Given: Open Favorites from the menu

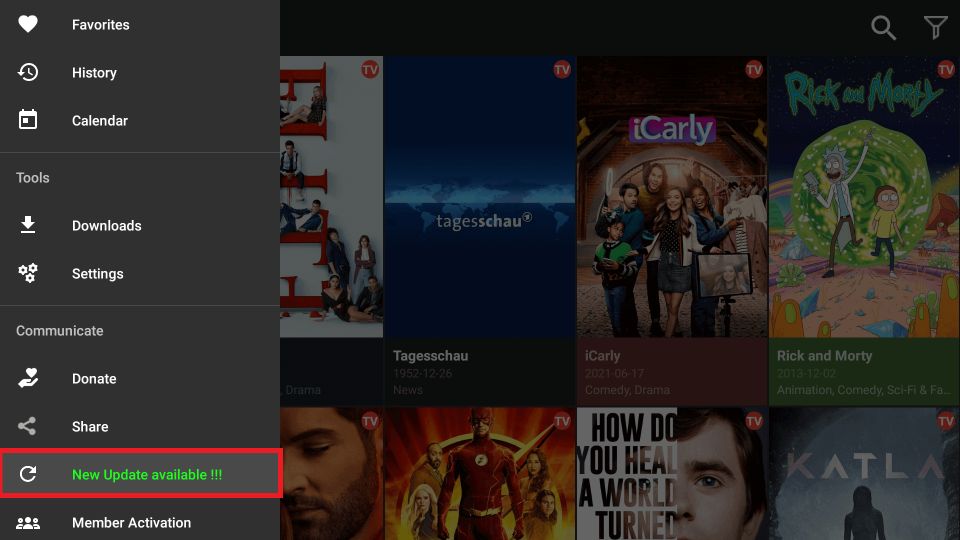Looking at the screenshot, I should [x=140, y=24].
